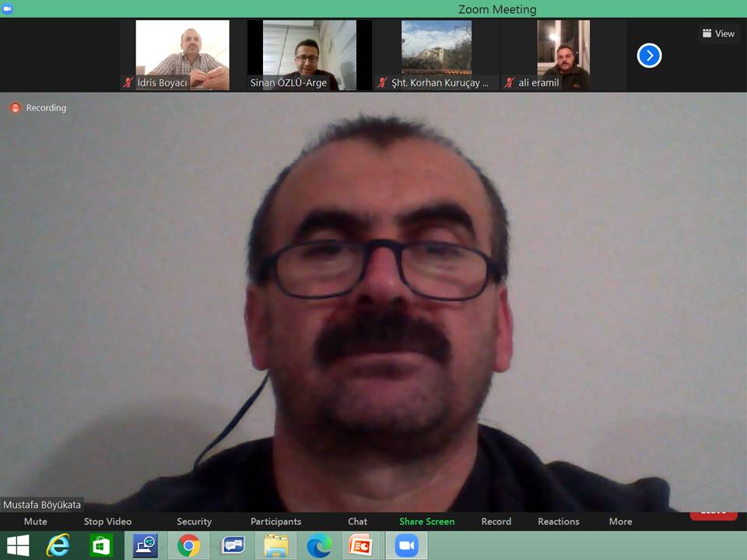Open Microsoft Store taskbar icon
The height and width of the screenshot is (560, 747).
(101, 545)
